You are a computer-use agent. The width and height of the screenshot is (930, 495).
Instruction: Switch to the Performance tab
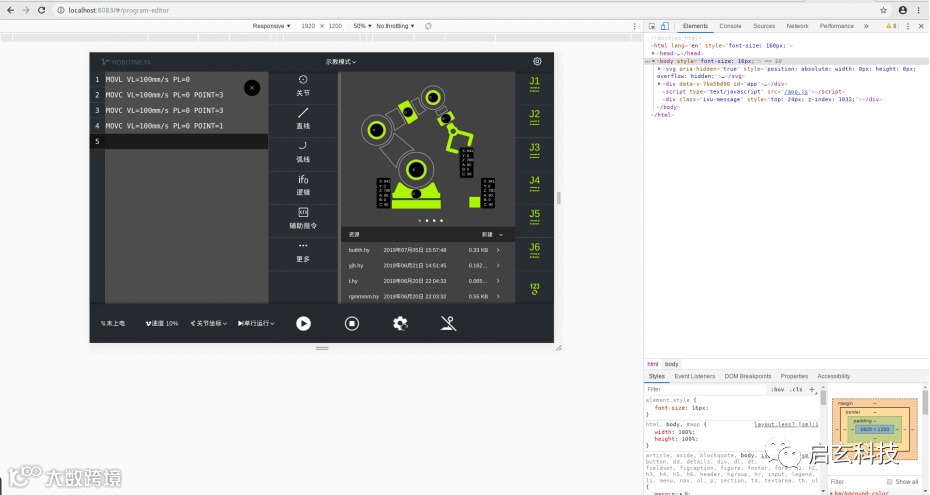point(836,26)
